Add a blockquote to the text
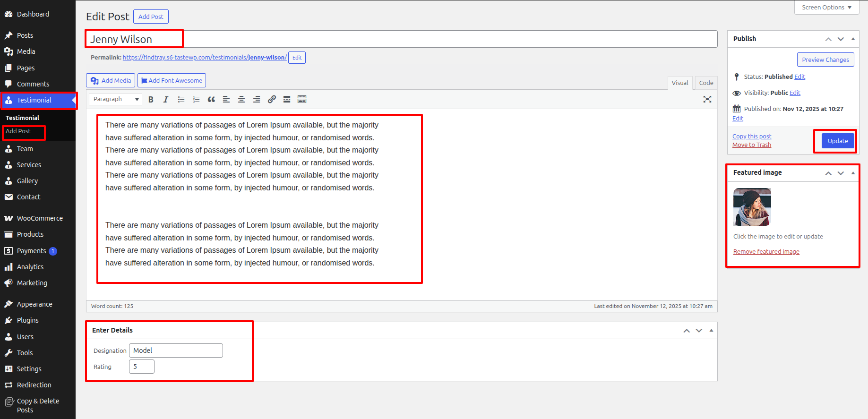 coord(211,99)
